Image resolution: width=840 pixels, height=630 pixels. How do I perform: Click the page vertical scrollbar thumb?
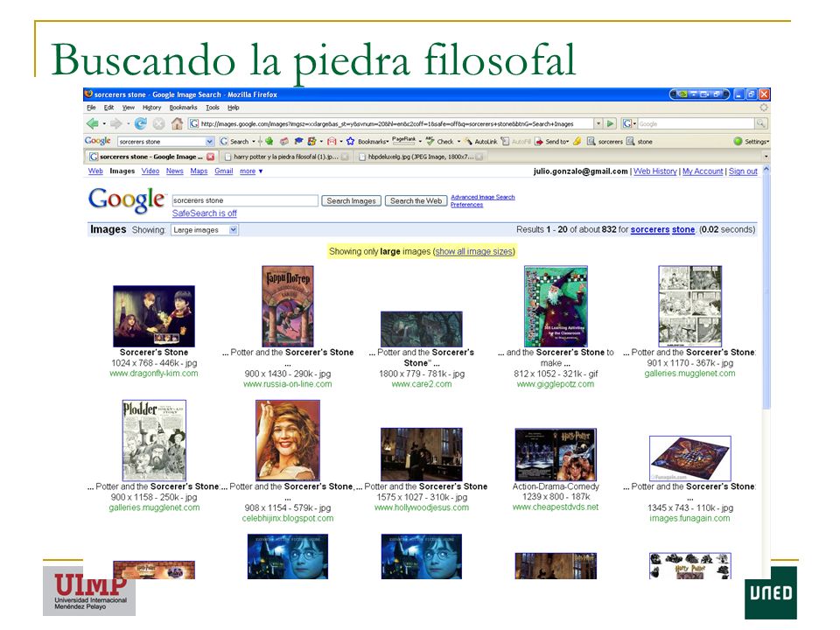tap(766, 292)
